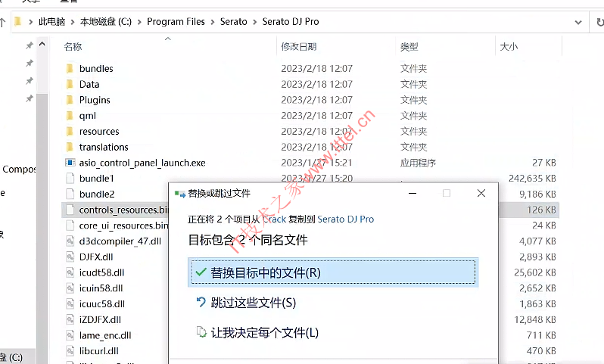The height and width of the screenshot is (364, 604).
Task: Go up one folder level
Action: 2,22
